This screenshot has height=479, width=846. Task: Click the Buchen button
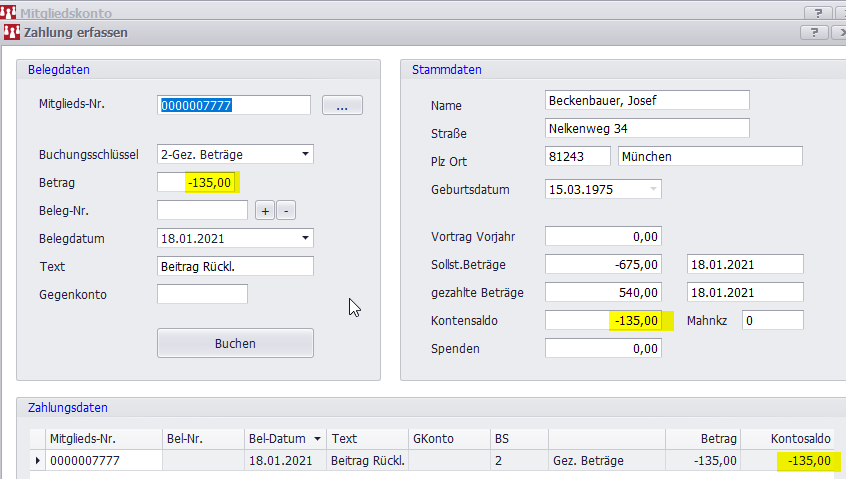[x=235, y=343]
